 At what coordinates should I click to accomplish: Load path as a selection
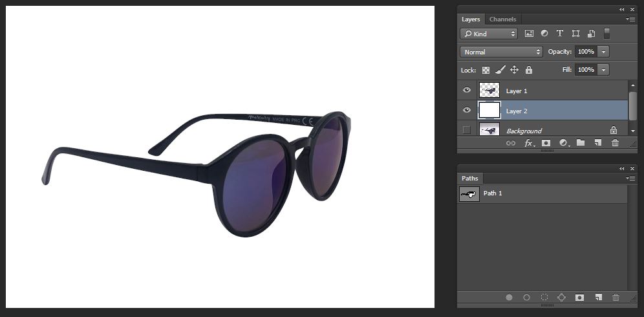point(544,298)
